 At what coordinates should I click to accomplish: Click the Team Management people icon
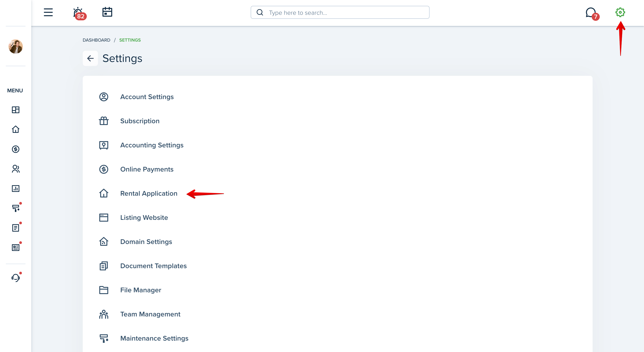tap(104, 314)
